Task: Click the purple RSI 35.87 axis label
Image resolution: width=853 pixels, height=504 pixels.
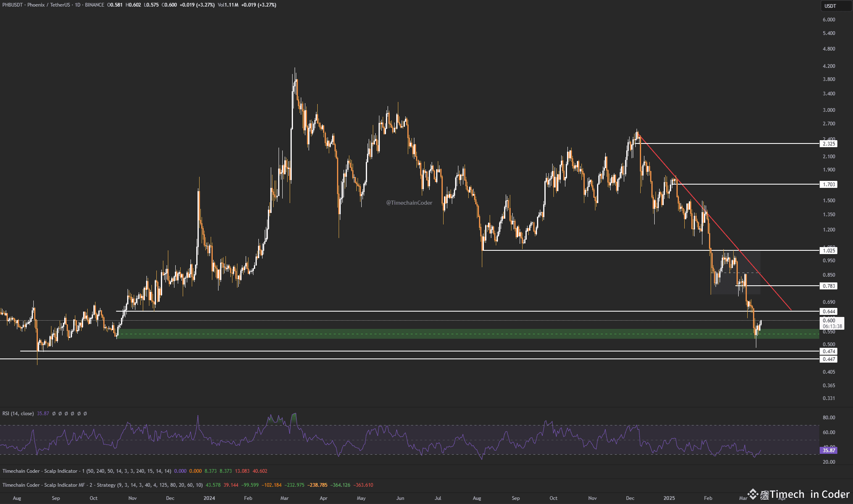Action: pyautogui.click(x=828, y=451)
